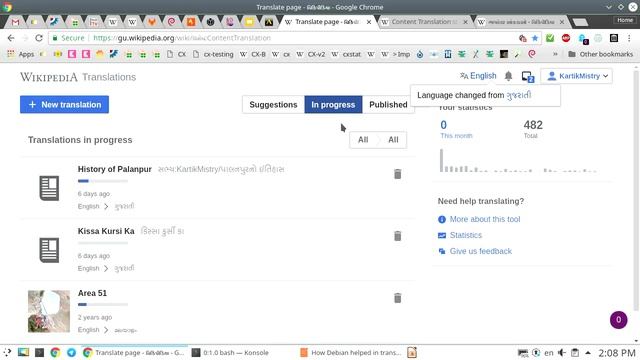640x360 pixels.
Task: Open the cx-testing bookmark
Action: tap(214, 54)
